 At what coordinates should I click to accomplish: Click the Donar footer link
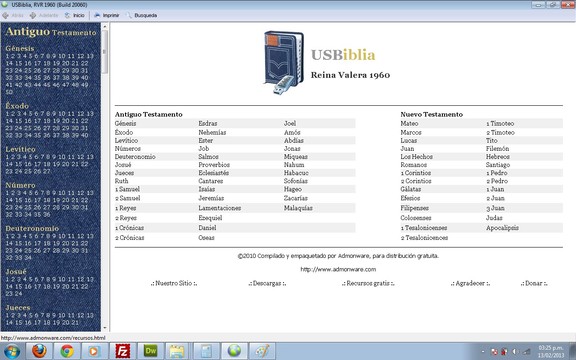pyautogui.click(x=534, y=283)
